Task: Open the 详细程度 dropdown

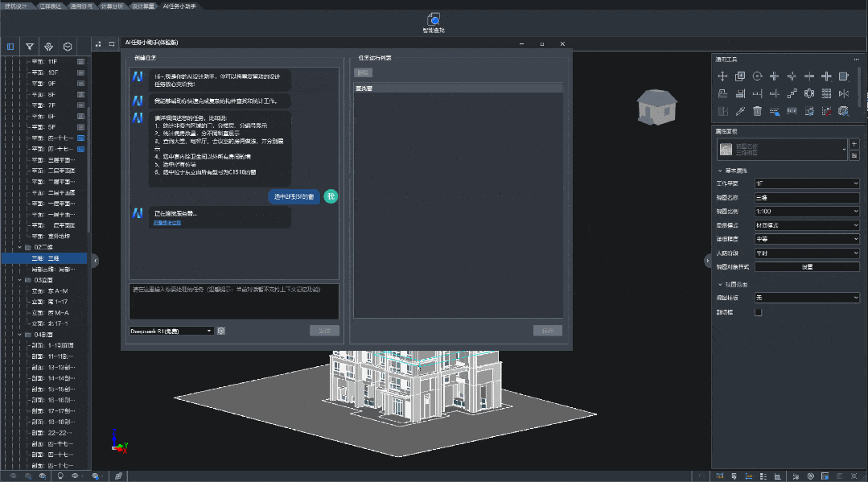Action: coord(807,239)
